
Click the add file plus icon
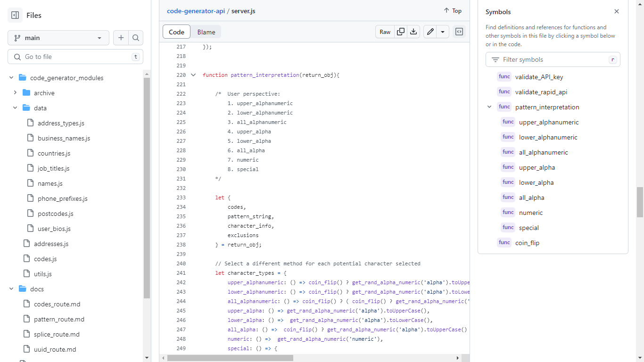pyautogui.click(x=121, y=38)
